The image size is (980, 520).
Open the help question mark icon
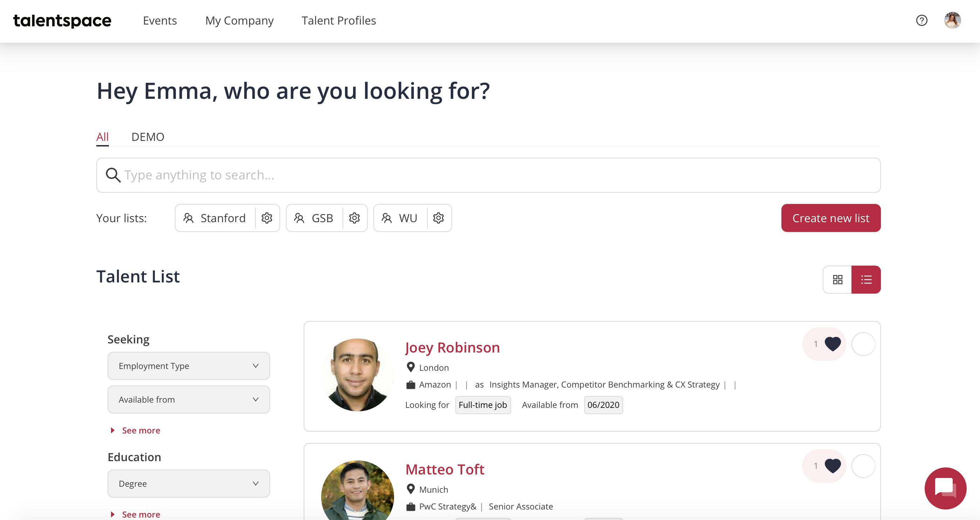tap(922, 20)
